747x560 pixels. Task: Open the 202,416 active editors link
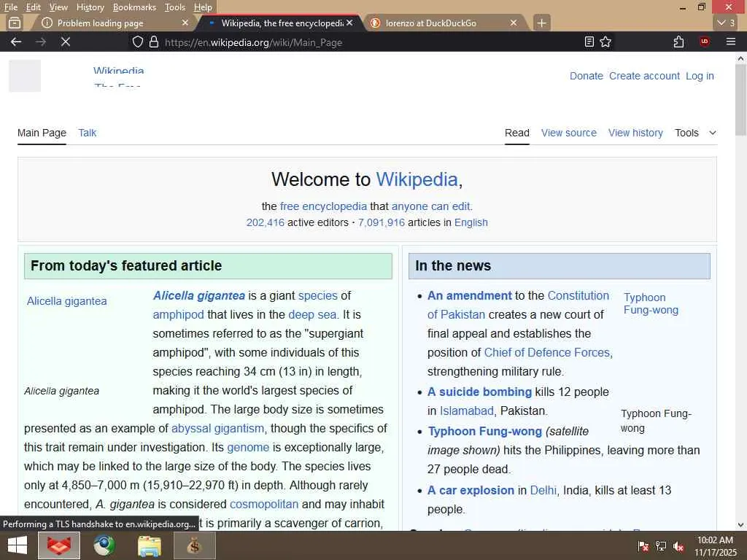point(265,222)
